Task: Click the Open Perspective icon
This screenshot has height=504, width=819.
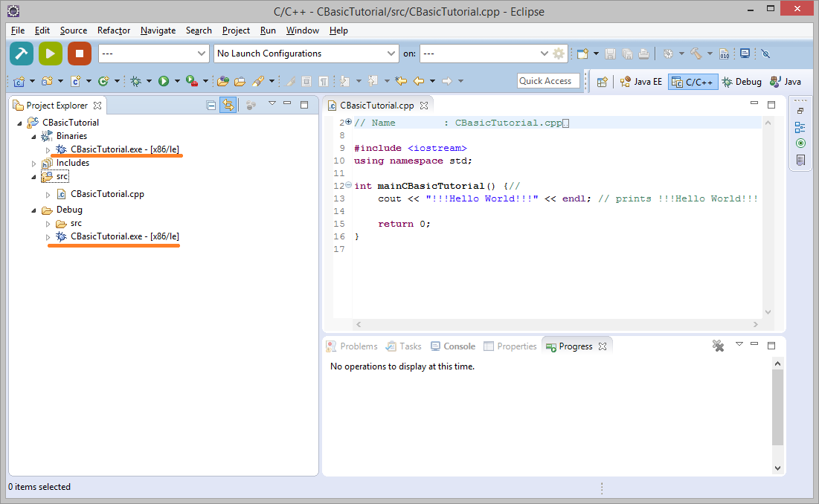Action: coord(603,81)
